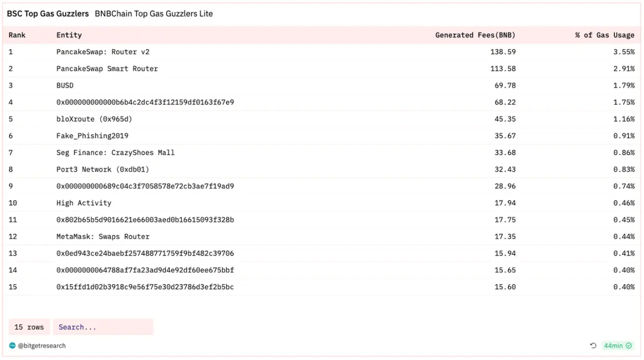Click the refresh icon beside 44min
The image size is (644, 360).
click(593, 345)
